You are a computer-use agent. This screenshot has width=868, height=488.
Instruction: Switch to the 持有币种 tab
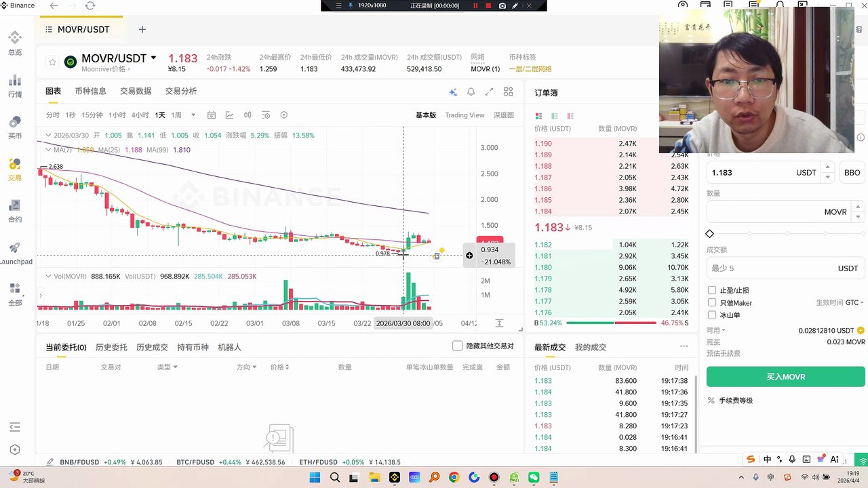coord(193,347)
